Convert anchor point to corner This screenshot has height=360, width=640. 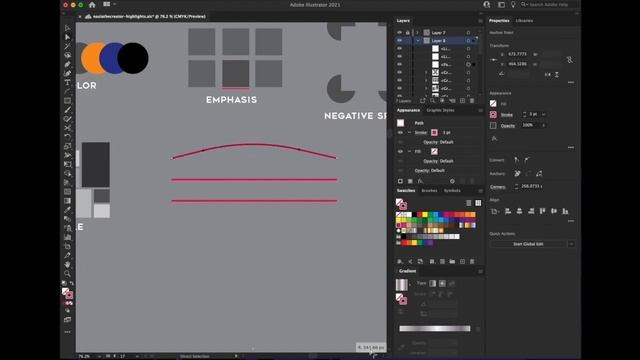[x=516, y=160]
